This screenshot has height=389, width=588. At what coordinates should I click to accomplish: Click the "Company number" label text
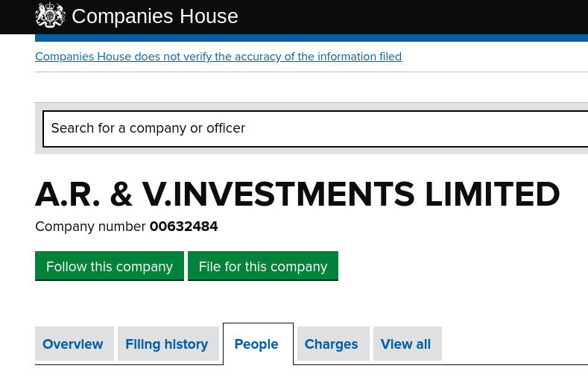[90, 227]
